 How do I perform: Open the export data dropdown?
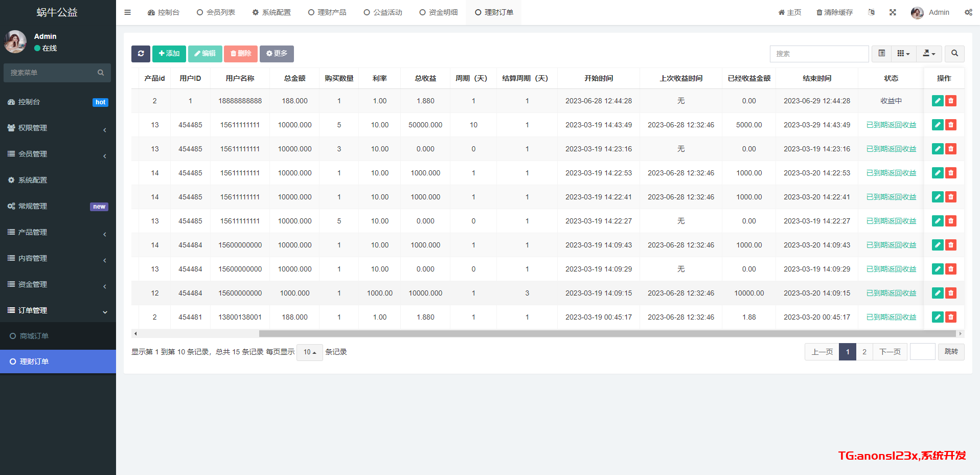[x=929, y=54]
